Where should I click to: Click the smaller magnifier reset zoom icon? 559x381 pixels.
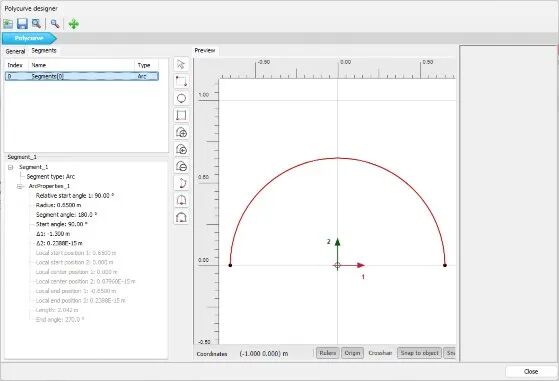[55, 24]
